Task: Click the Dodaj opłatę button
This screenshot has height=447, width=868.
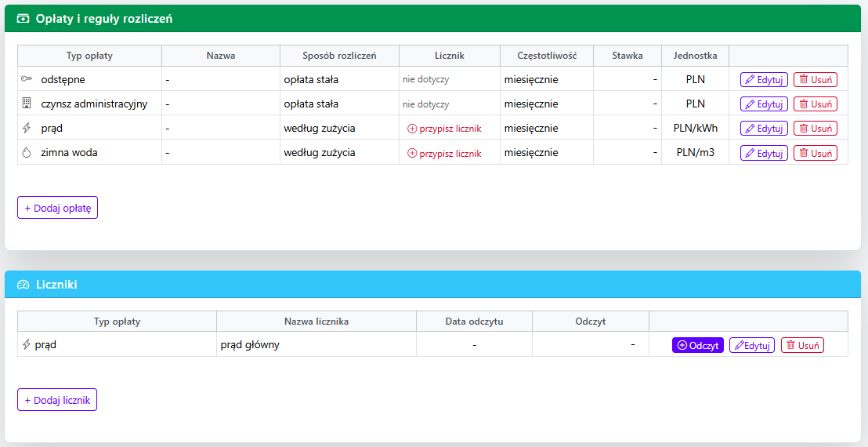Action: (57, 208)
